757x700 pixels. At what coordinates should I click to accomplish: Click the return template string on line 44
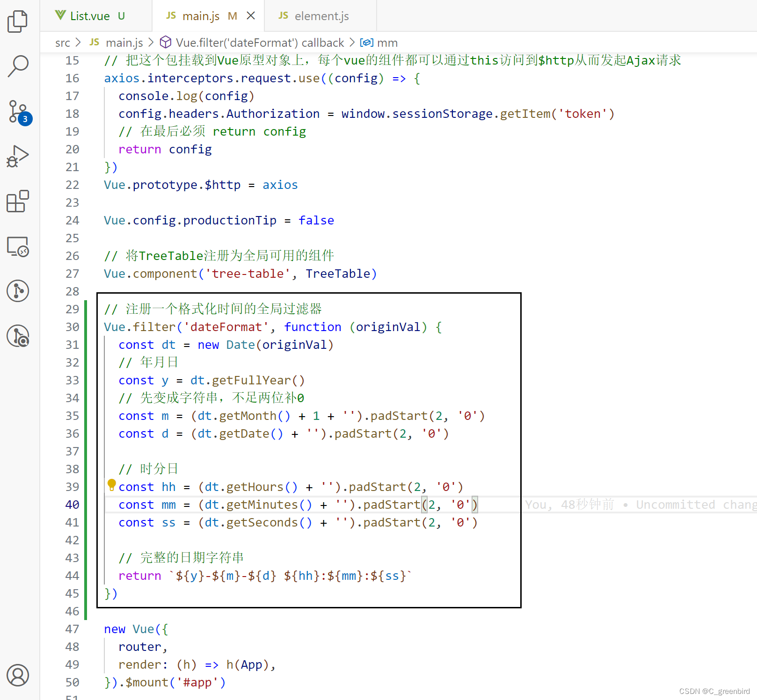(x=291, y=576)
